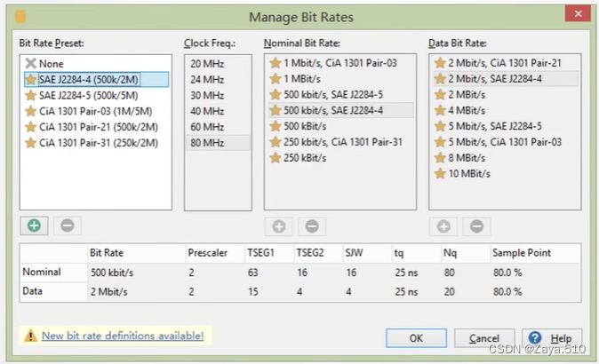Screen dimensions: 599x364
Task: Select nominal 500 kBit/s
Action: [340, 126]
